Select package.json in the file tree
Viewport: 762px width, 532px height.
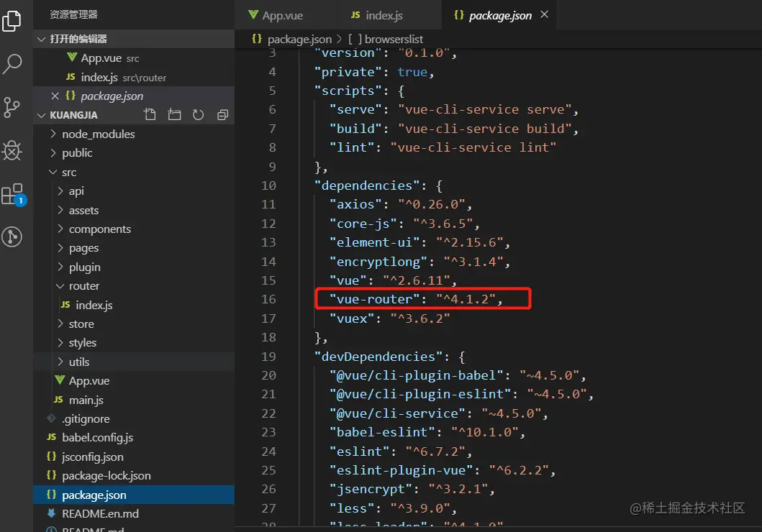pos(134,495)
